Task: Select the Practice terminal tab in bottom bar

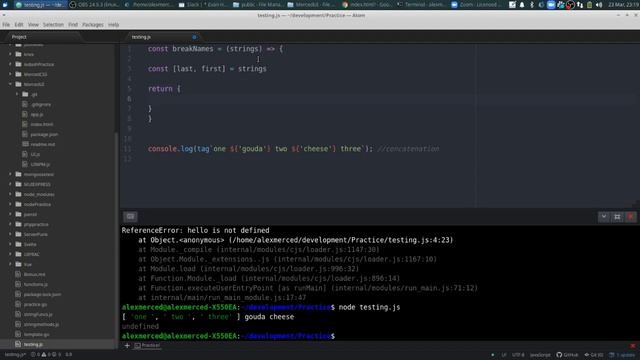Action: (x=147, y=345)
